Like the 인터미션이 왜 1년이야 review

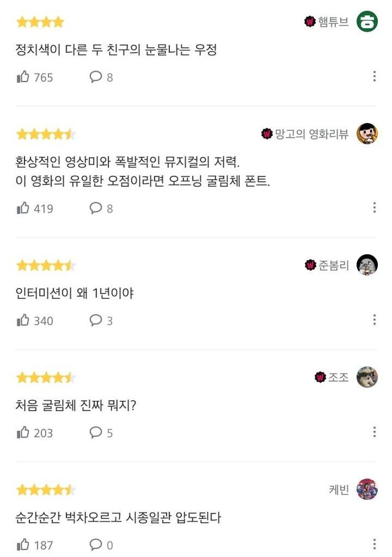[23, 320]
